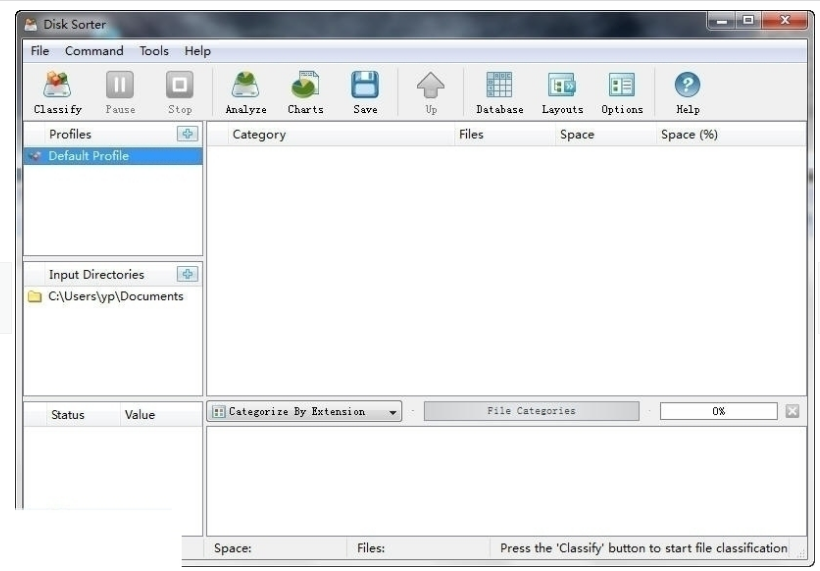
Task: Select the C:\Users\yp\Documents input directory
Action: (x=115, y=296)
